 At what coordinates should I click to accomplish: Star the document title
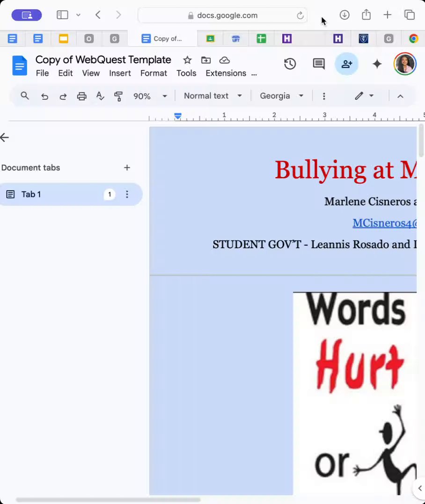point(187,60)
